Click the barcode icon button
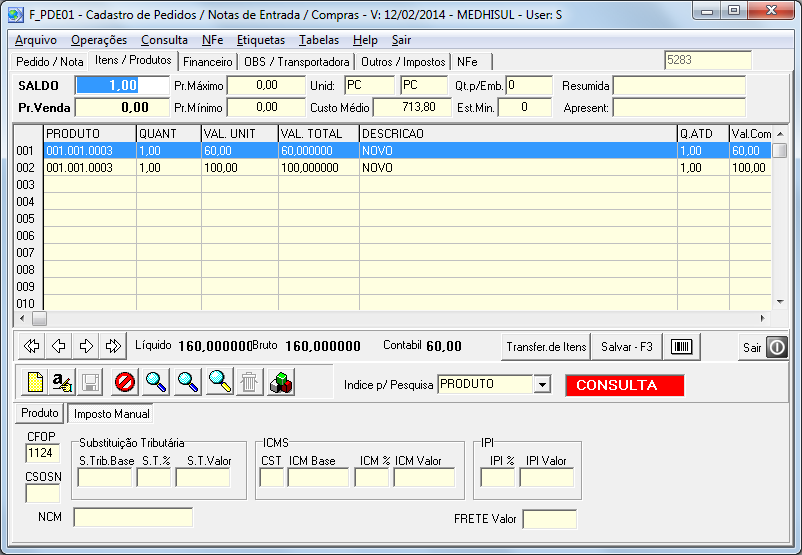Viewport: 802px width, 555px height. 681,347
